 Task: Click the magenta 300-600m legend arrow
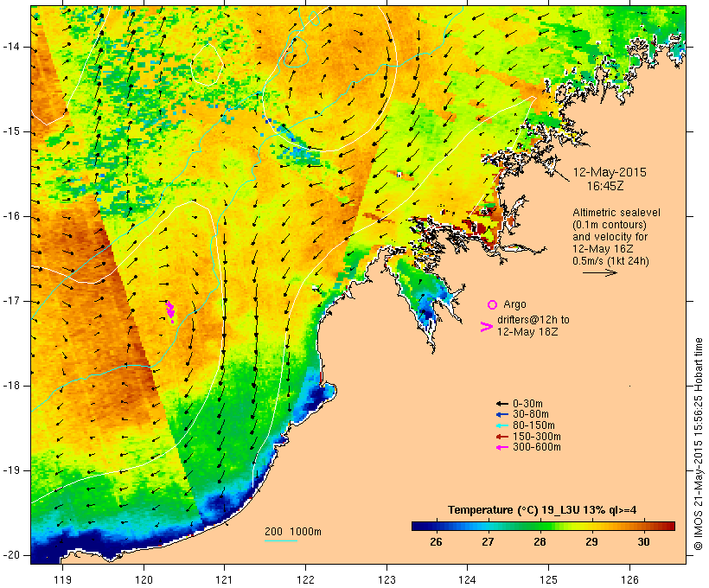coord(501,447)
